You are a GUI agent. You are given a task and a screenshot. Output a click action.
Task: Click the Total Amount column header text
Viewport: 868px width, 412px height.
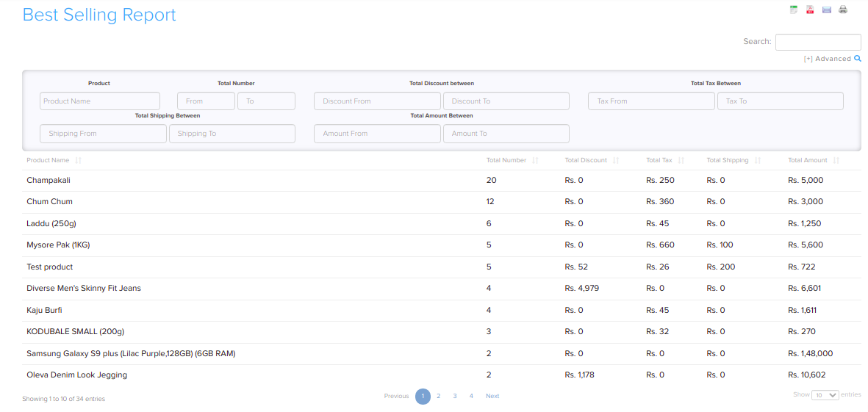pyautogui.click(x=808, y=160)
